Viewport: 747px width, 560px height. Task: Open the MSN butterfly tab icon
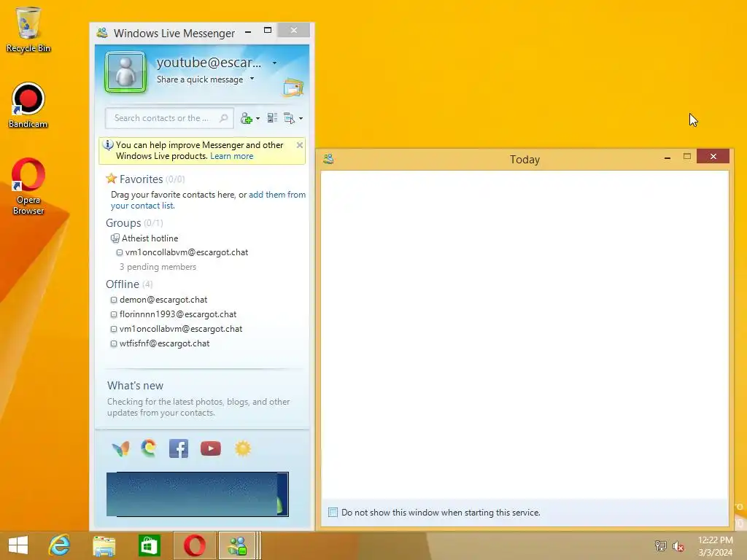pyautogui.click(x=120, y=448)
